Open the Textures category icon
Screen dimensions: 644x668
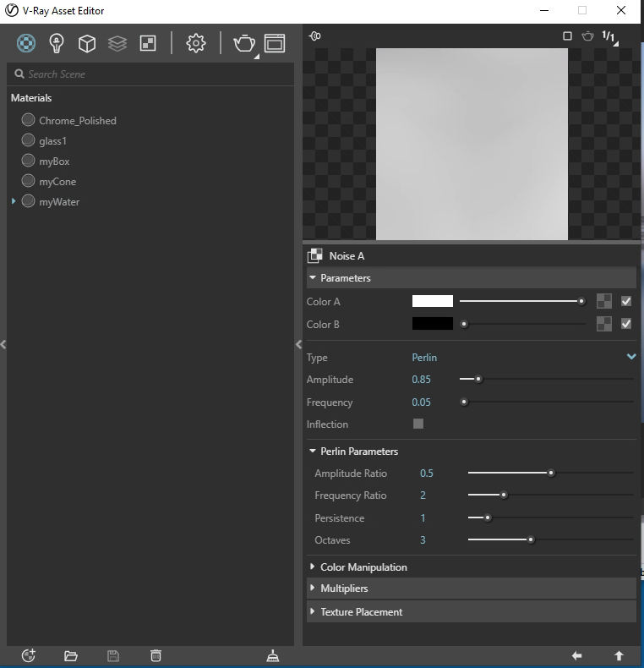pyautogui.click(x=148, y=43)
